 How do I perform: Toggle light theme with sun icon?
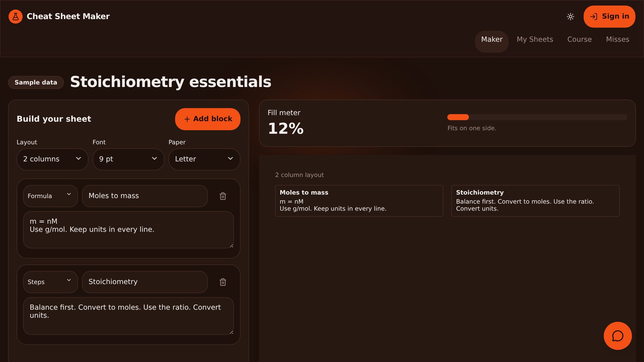[x=570, y=17]
